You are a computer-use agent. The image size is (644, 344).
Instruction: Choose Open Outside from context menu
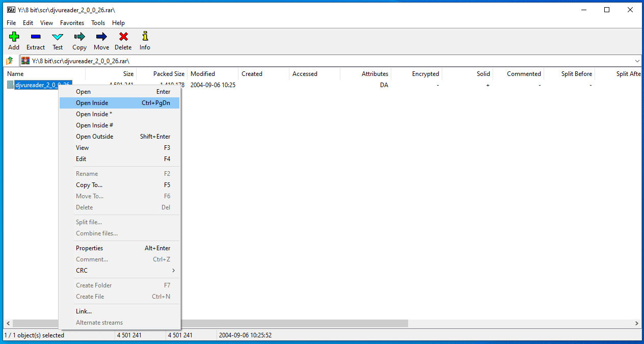pos(119,137)
